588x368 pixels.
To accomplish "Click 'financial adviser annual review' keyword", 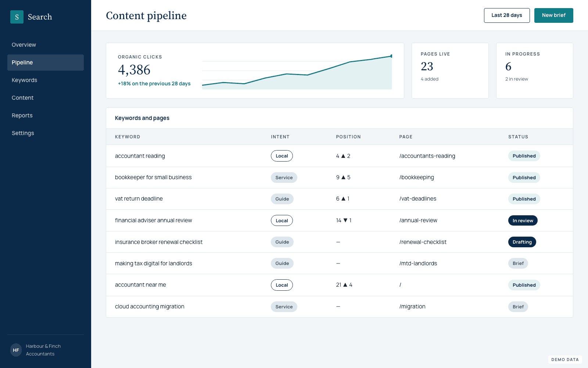I will pos(154,220).
